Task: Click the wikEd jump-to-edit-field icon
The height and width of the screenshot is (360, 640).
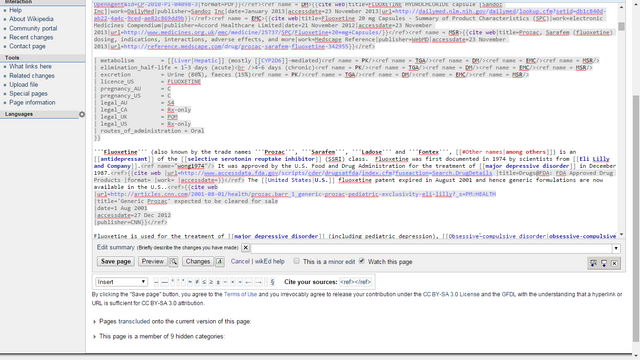Action: coord(604,263)
